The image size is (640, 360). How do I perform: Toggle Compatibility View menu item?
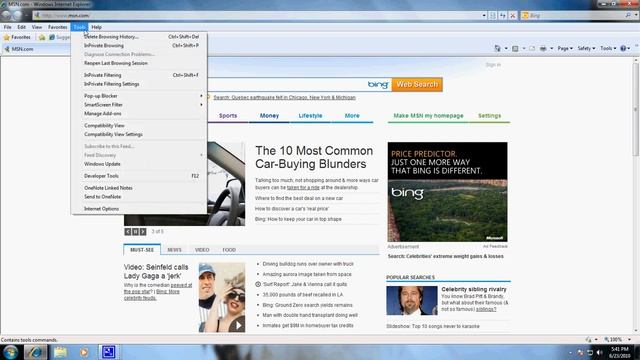point(139,126)
